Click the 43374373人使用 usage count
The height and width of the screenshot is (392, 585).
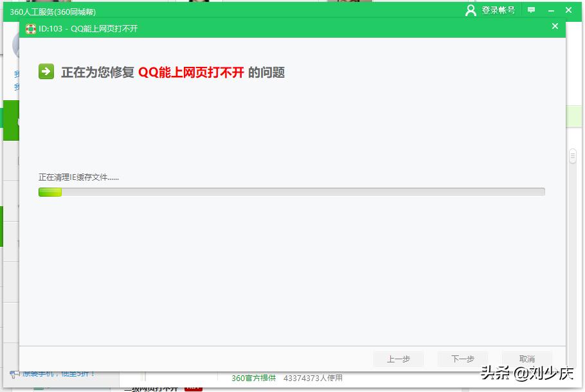pos(312,379)
